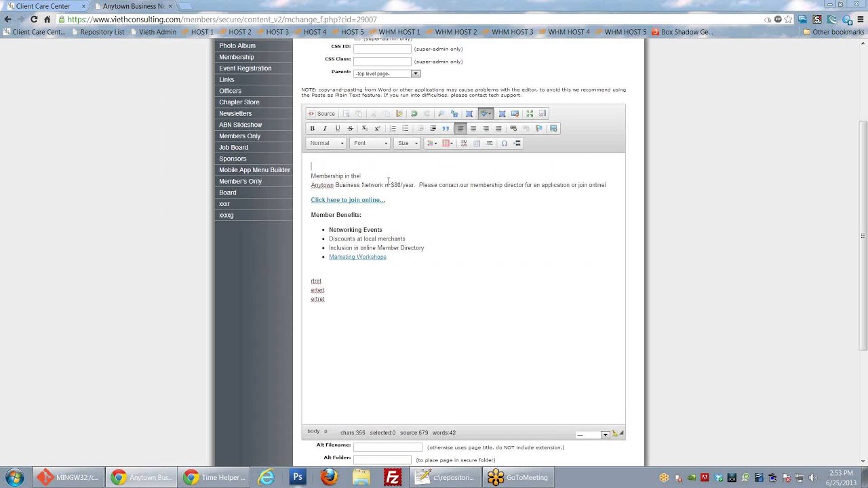The height and width of the screenshot is (488, 868).
Task: Open Chapter Store in the sidebar
Action: (239, 102)
